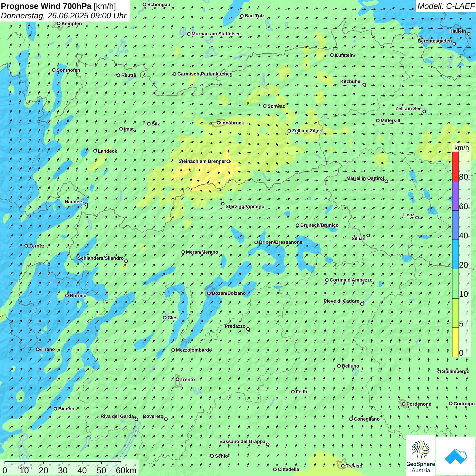Click the Landeck location dot
The width and height of the screenshot is (476, 476).
click(x=95, y=151)
